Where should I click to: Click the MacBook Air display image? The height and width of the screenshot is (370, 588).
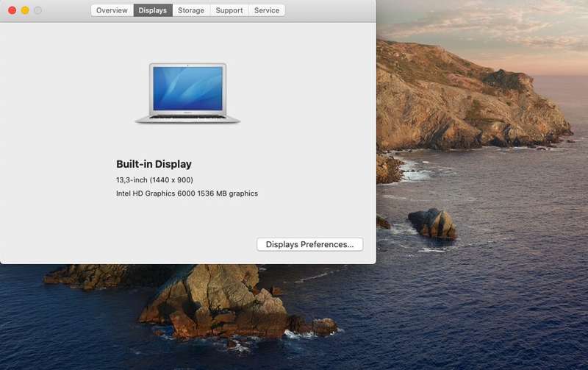click(x=187, y=93)
